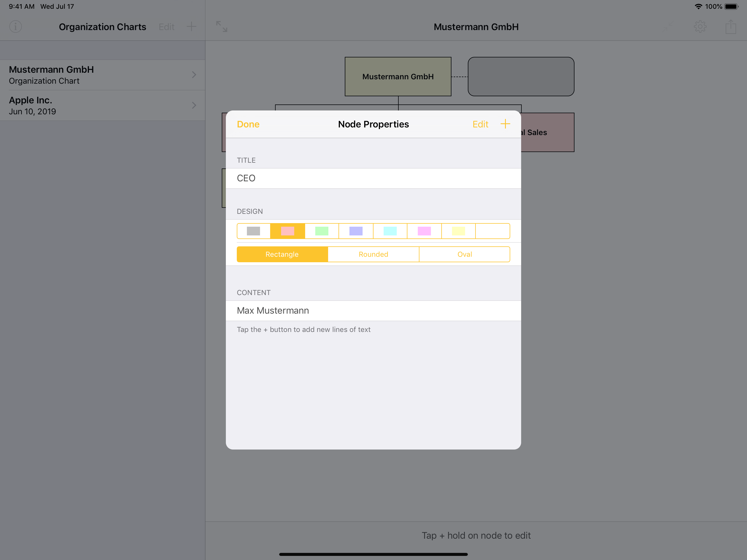The image size is (747, 560).
Task: Tap the empty rounded node in the chart
Action: click(521, 77)
